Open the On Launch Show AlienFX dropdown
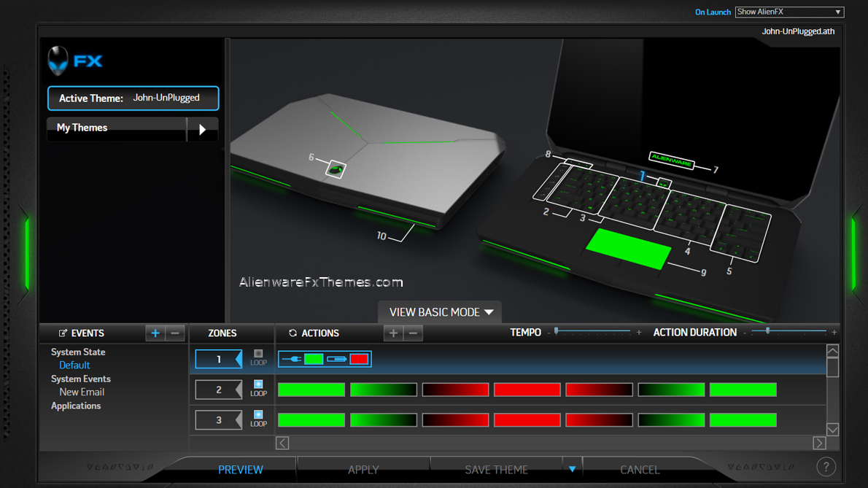The height and width of the screenshot is (488, 868). 788,12
